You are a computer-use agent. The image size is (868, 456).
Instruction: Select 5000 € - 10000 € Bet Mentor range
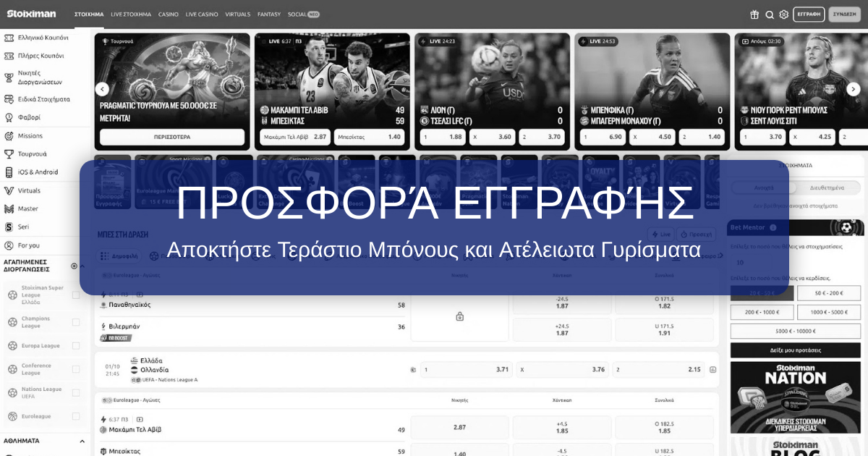796,331
